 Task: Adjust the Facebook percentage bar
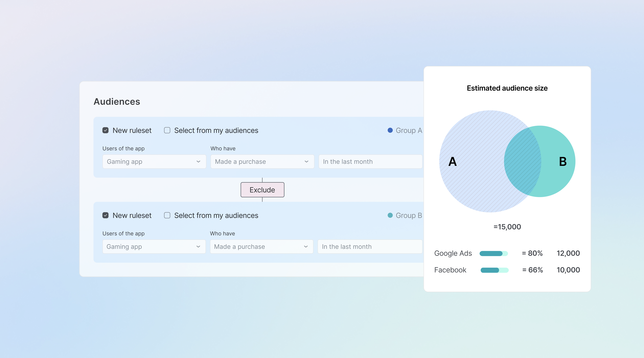(494, 270)
